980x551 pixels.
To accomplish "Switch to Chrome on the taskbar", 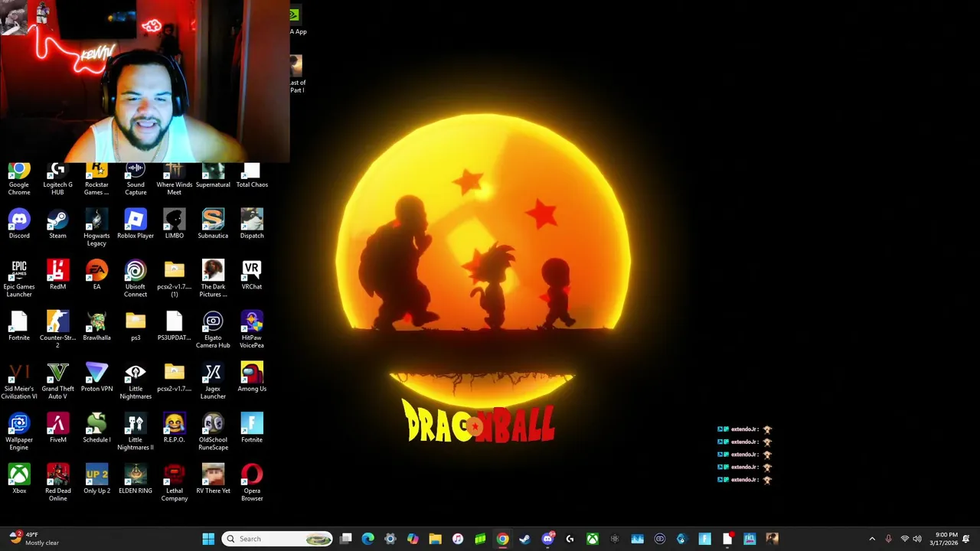I will (502, 539).
